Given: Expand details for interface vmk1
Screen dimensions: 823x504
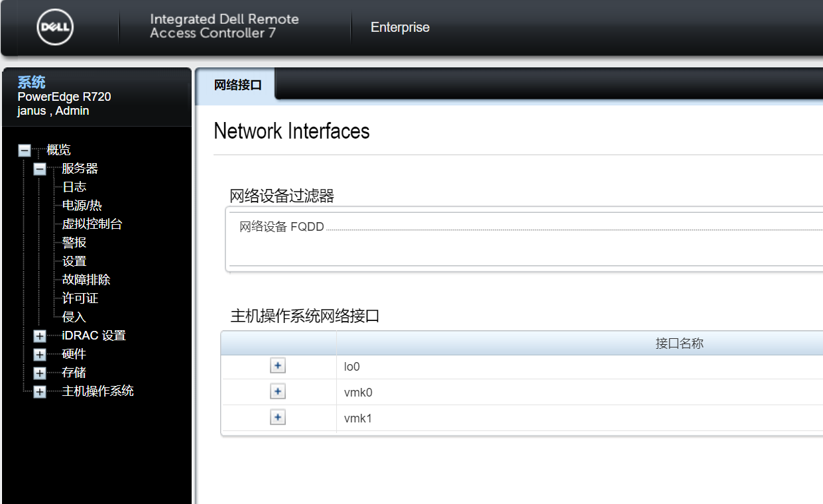Looking at the screenshot, I should click(278, 417).
